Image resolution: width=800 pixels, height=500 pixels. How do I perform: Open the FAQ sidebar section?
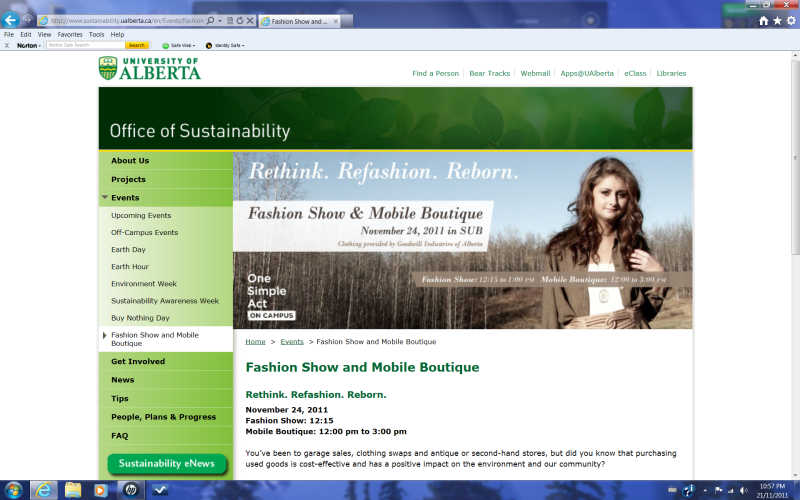click(166, 436)
